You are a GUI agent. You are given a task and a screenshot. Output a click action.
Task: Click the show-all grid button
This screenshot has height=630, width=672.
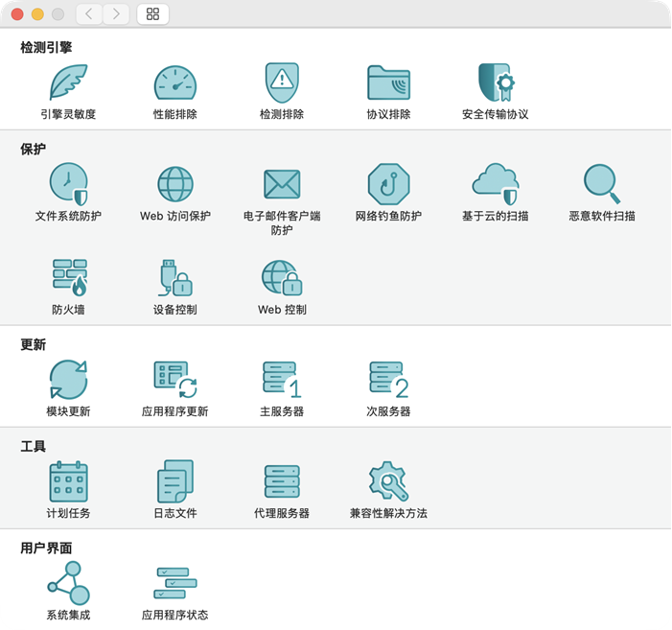152,14
